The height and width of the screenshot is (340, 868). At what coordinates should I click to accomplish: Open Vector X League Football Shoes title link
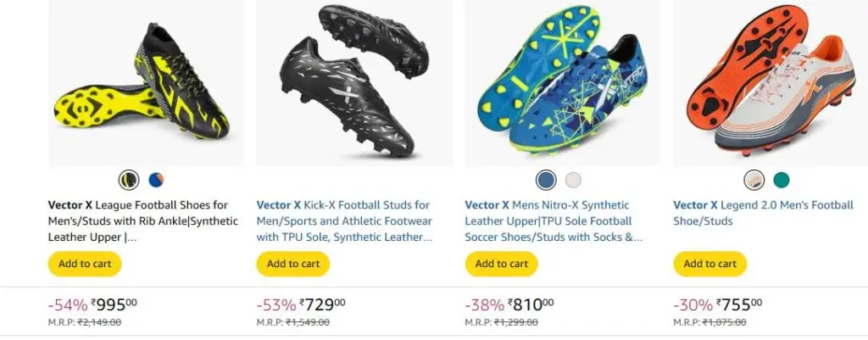[x=142, y=221]
